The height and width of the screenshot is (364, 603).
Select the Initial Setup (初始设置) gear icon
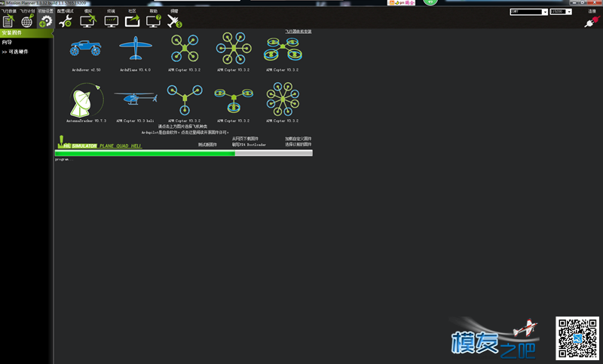coord(45,21)
